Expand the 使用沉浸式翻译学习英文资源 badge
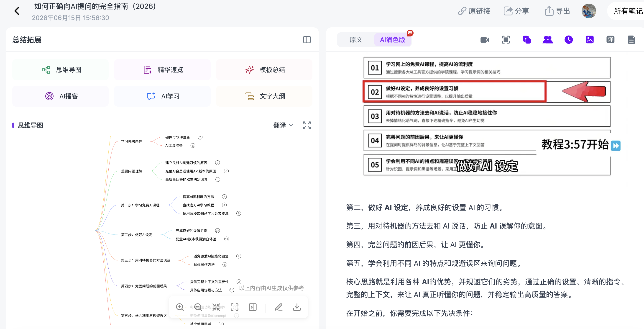644x329 pixels. pos(239,213)
